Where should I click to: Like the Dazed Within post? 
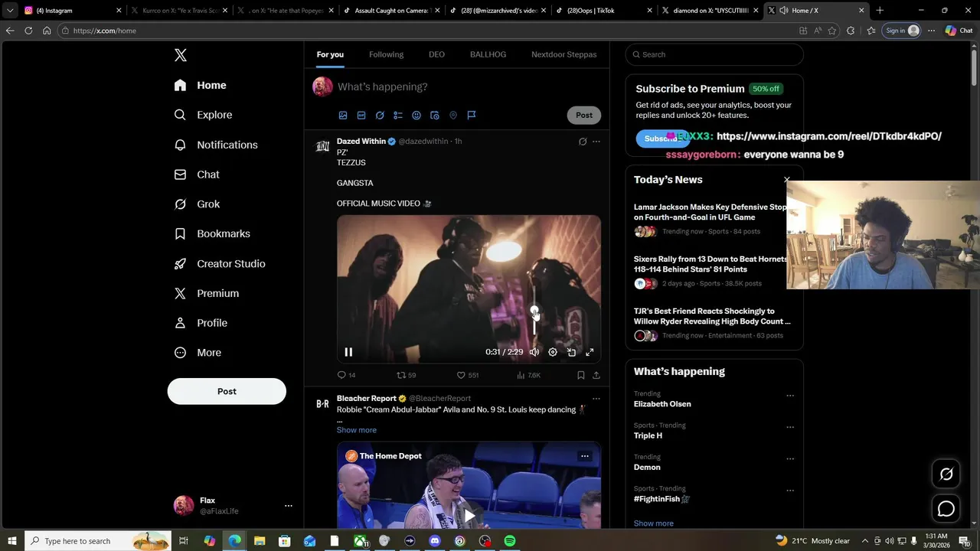tap(467, 375)
